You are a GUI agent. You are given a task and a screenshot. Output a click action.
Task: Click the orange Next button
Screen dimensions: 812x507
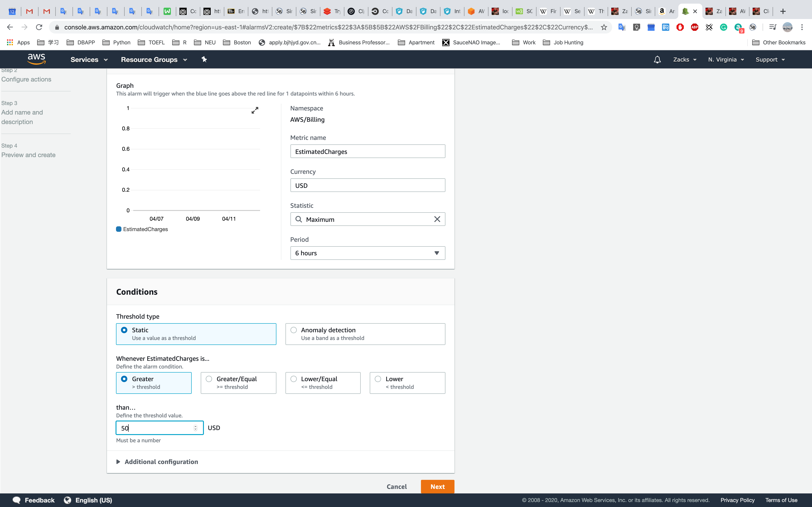(x=437, y=487)
